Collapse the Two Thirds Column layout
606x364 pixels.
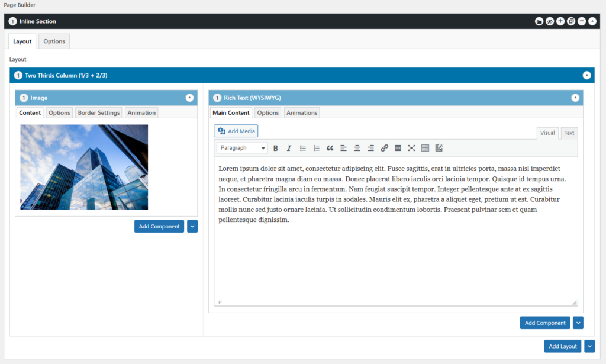click(586, 75)
